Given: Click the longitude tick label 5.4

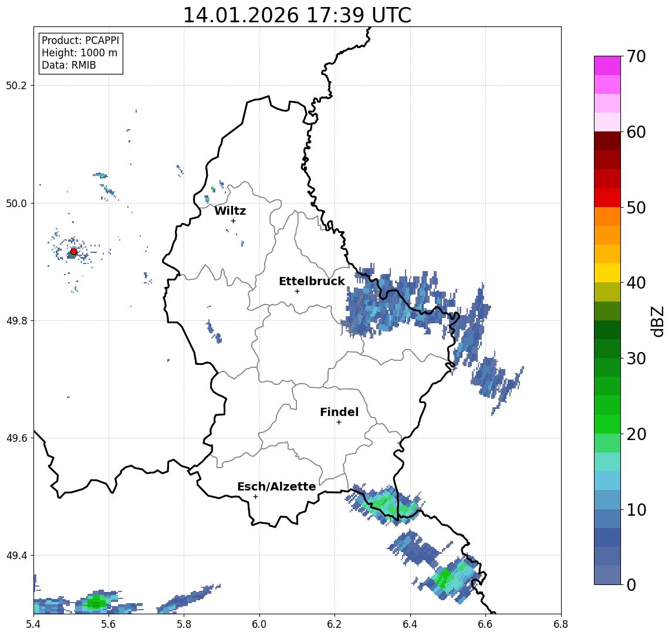Looking at the screenshot, I should click(x=33, y=624).
